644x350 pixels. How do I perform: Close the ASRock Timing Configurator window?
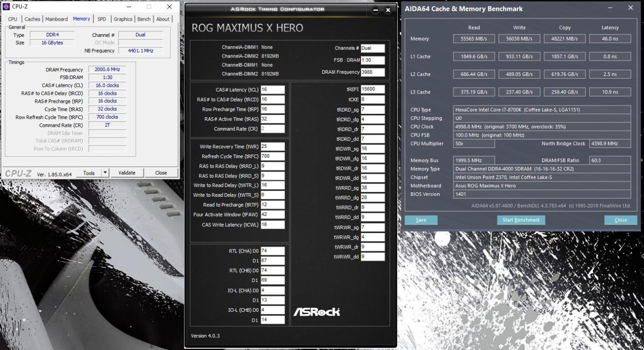coord(388,10)
